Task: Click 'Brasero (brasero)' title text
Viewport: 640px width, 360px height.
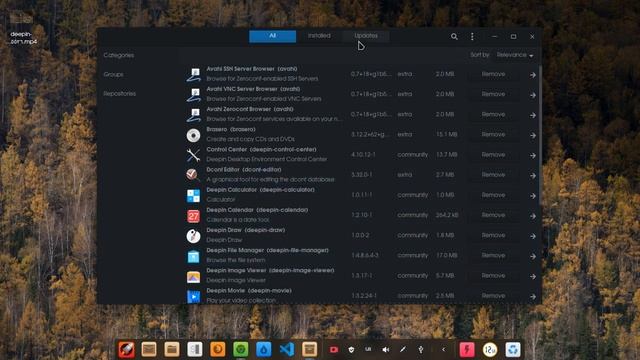Action: (x=231, y=129)
